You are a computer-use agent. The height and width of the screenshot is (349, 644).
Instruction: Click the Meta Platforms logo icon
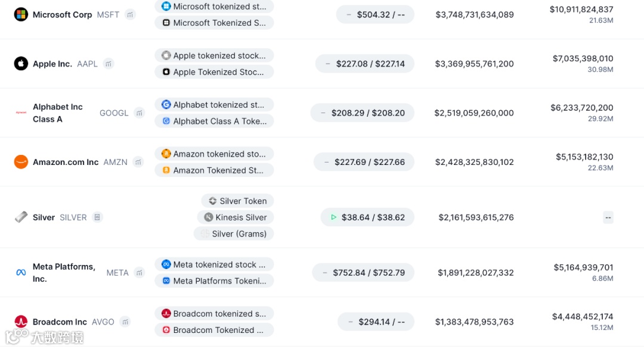(21, 273)
